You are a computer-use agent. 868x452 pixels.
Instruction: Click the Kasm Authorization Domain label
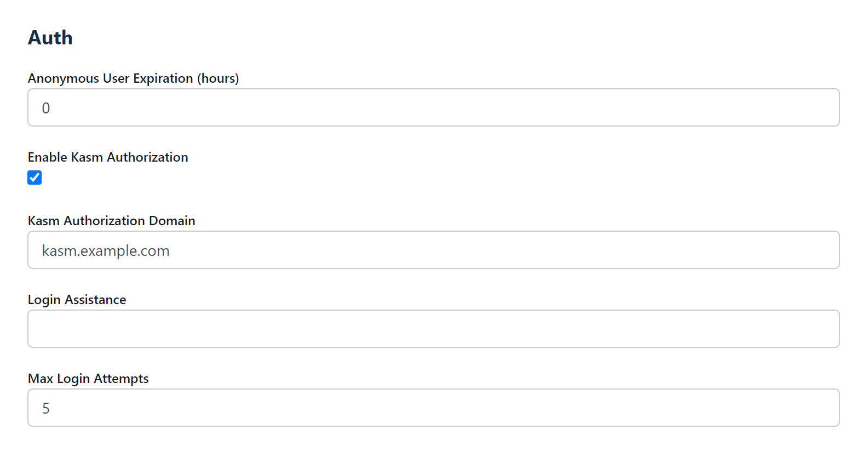point(111,221)
